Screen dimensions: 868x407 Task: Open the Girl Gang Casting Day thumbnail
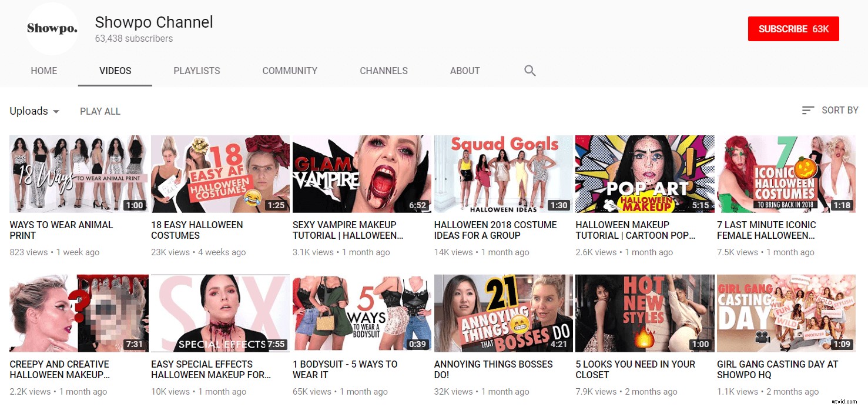coord(786,313)
